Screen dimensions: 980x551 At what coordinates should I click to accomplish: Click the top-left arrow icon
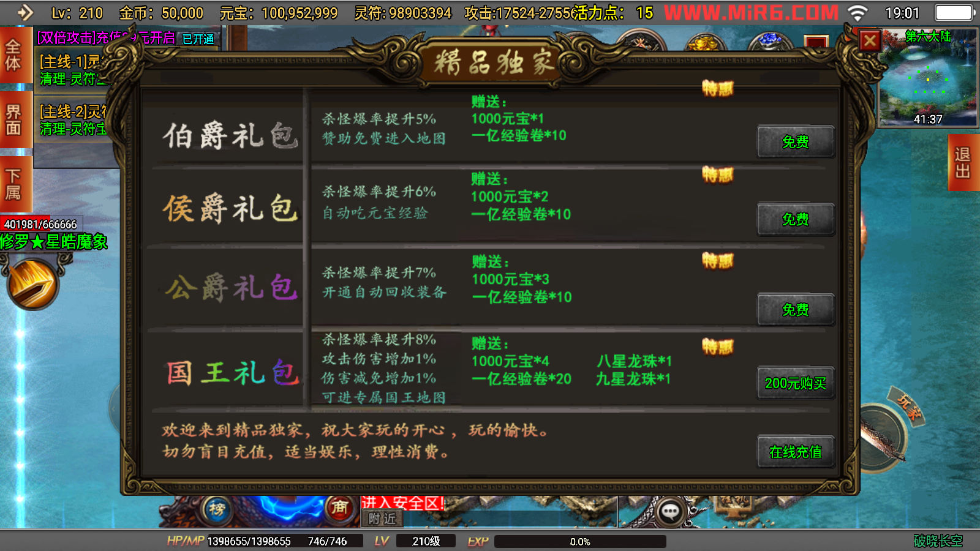click(24, 12)
